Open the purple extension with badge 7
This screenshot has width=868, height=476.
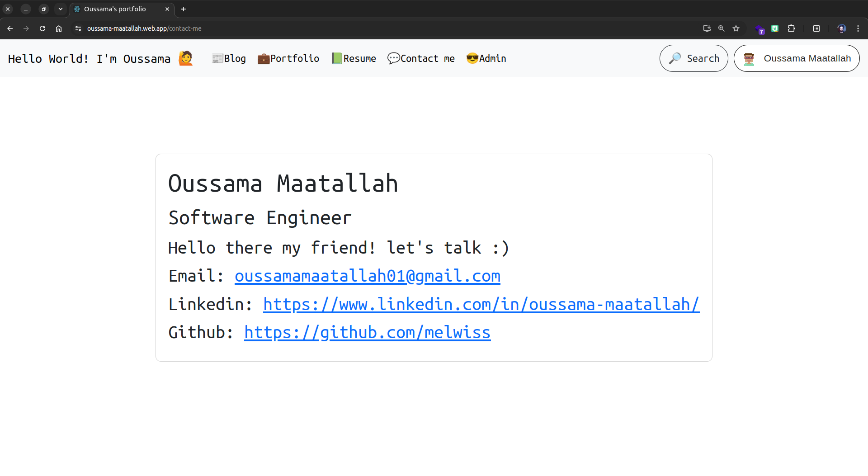click(x=759, y=29)
